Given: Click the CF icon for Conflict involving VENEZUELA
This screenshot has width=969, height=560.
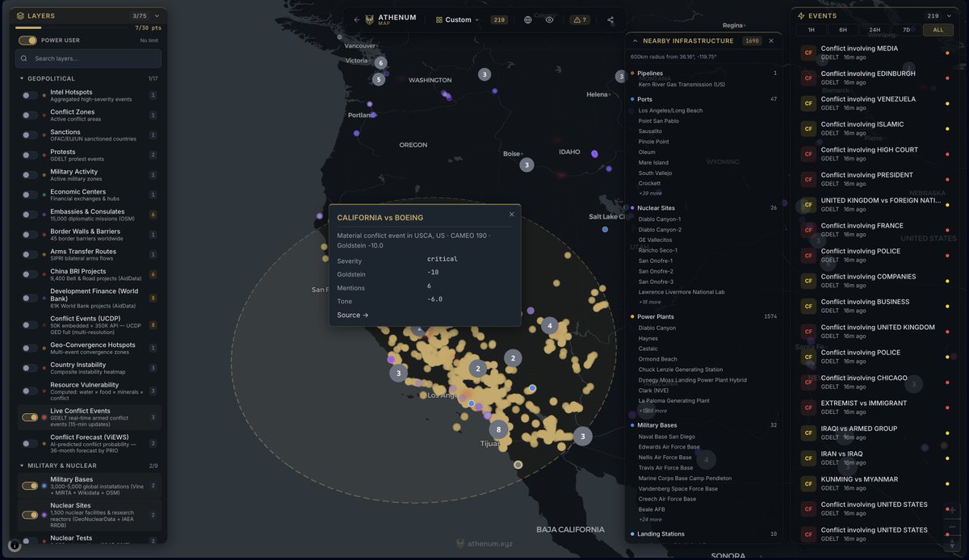Looking at the screenshot, I should tap(808, 103).
